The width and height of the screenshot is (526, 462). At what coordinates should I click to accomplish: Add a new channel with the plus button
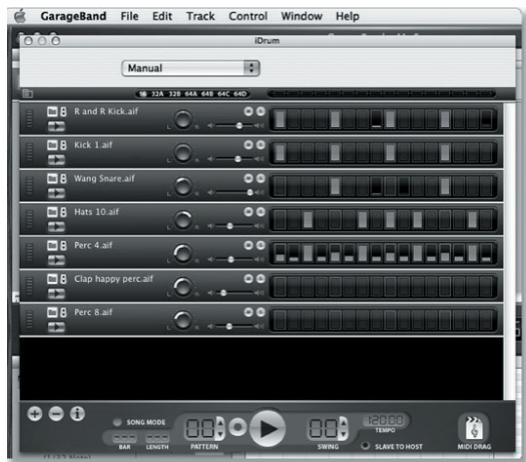tap(35, 414)
